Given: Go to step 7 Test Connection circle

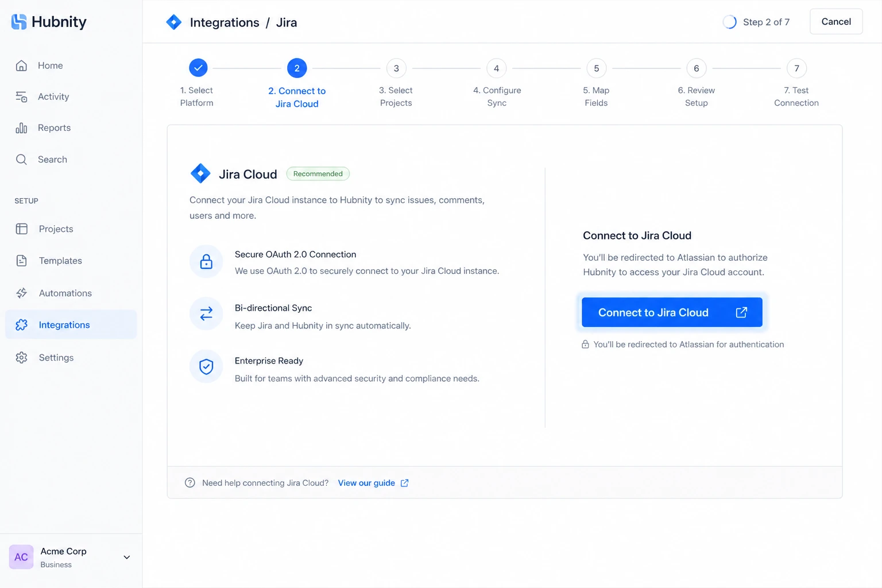Looking at the screenshot, I should (x=796, y=68).
